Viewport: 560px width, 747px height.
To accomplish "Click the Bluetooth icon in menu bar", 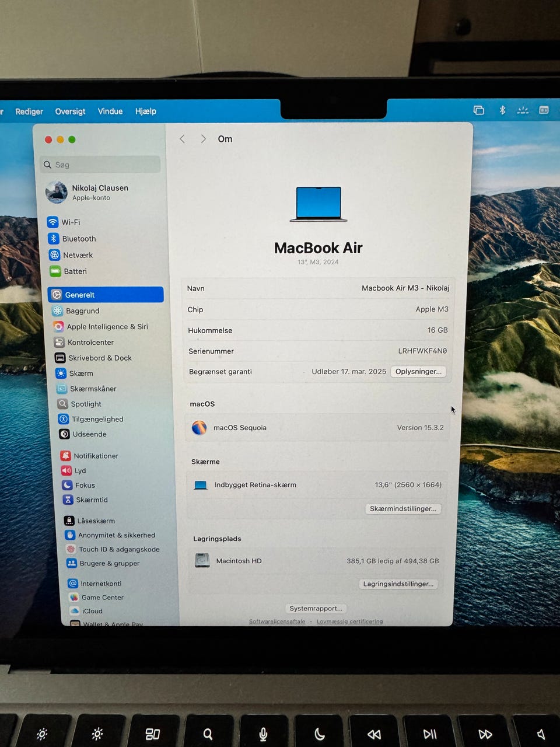I will click(x=502, y=110).
